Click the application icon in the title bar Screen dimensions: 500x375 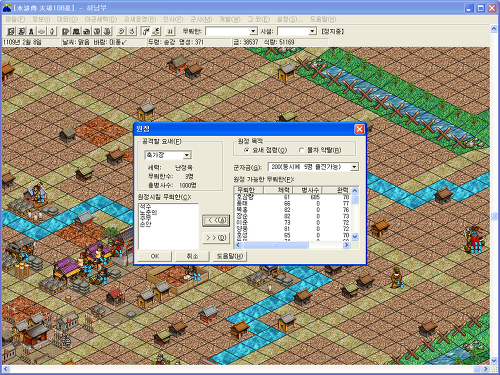click(x=7, y=8)
